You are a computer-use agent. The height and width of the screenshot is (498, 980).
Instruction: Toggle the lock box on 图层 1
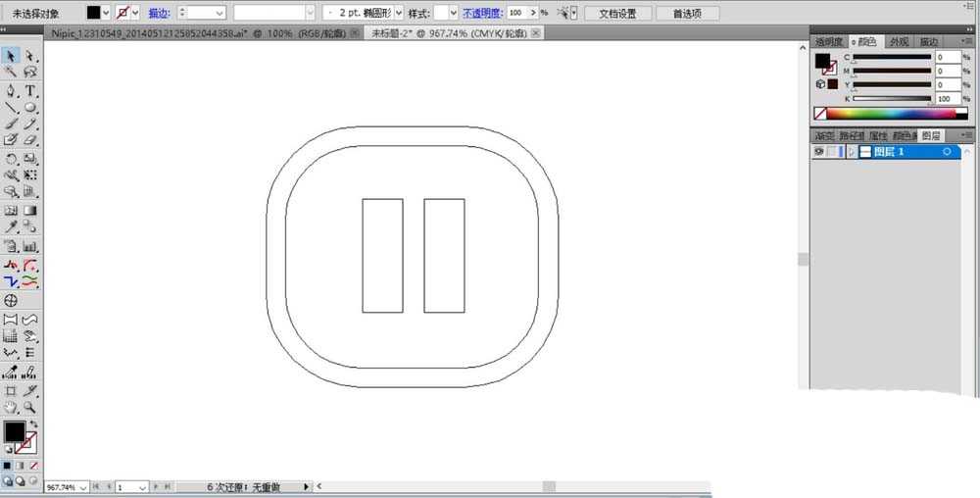pyautogui.click(x=832, y=152)
